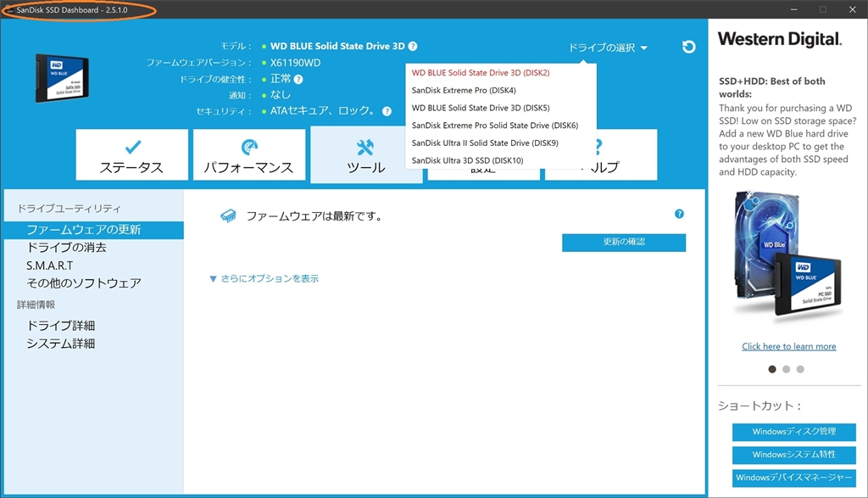This screenshot has width=868, height=498.
Task: Click the WD Blue HDD and SSD ad image
Action: click(x=787, y=258)
